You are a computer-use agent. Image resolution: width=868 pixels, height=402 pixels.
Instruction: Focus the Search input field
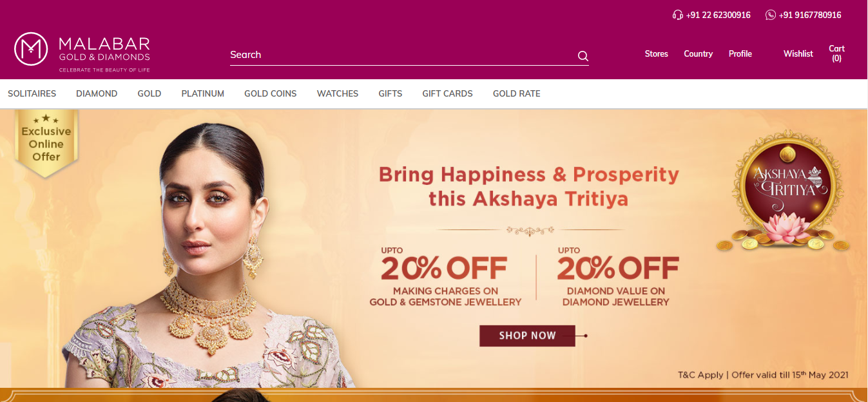(403, 55)
